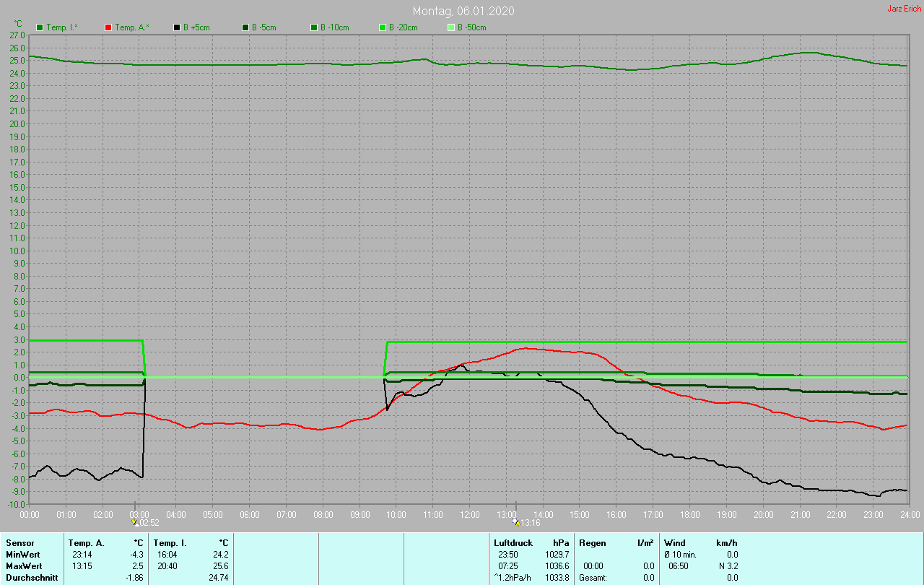Click the black B +5cm legend swatch
The height and width of the screenshot is (585, 924).
click(x=177, y=27)
